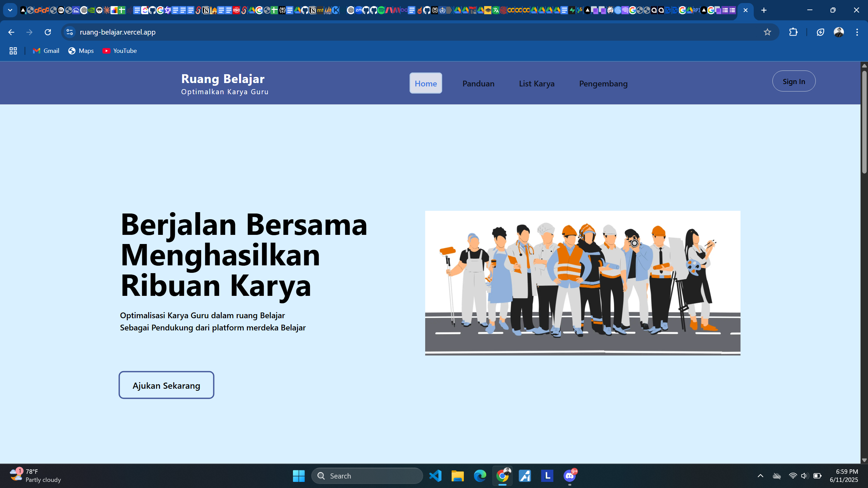Expand the tab search dropdown arrow

10,10
